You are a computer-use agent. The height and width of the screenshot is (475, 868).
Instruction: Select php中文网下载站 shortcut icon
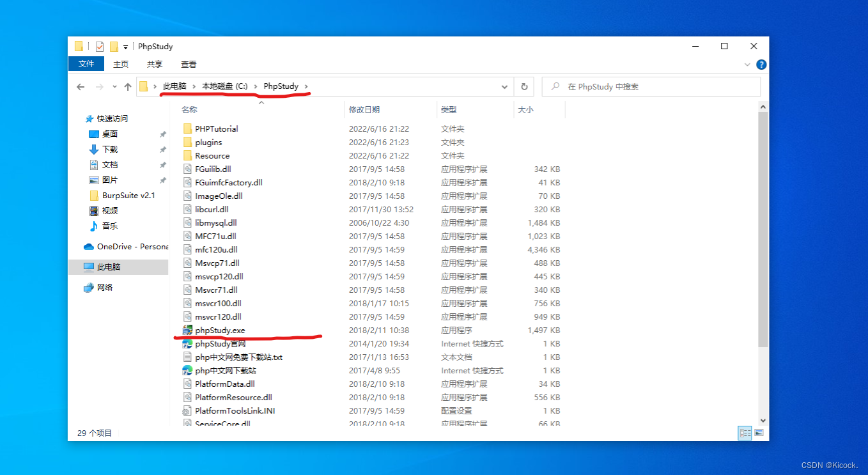187,370
